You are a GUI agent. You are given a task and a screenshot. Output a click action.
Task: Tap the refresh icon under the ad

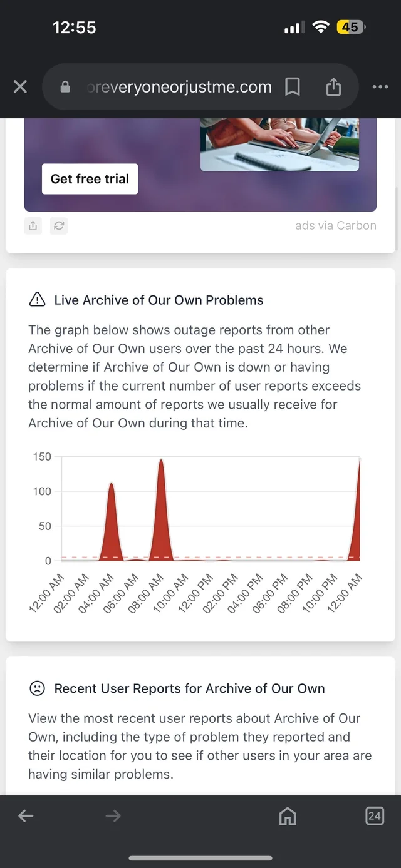59,226
